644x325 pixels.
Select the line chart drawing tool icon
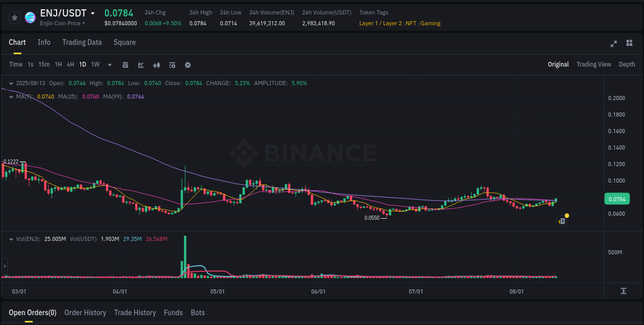(x=141, y=65)
